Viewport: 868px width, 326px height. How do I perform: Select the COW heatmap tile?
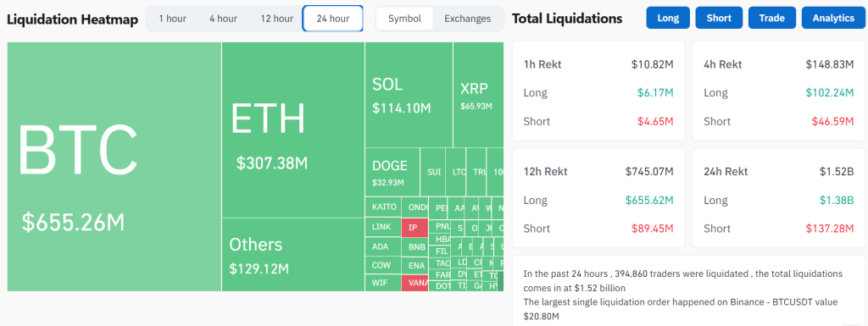(x=383, y=265)
